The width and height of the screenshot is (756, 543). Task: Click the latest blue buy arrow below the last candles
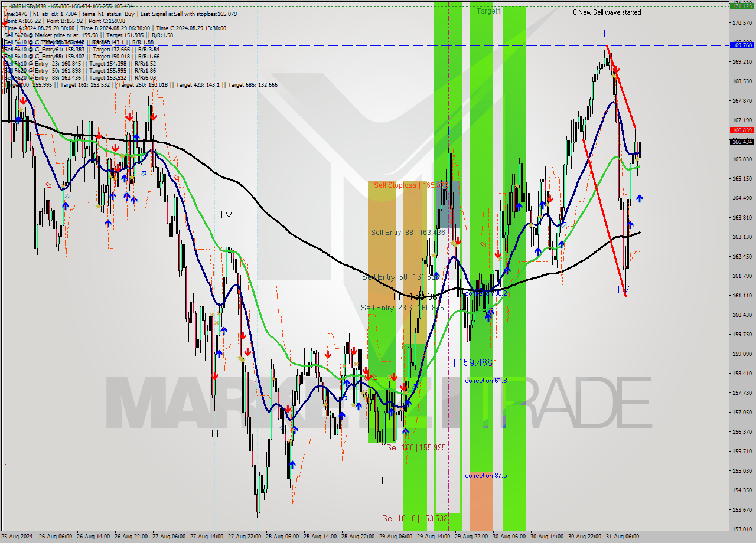click(640, 199)
